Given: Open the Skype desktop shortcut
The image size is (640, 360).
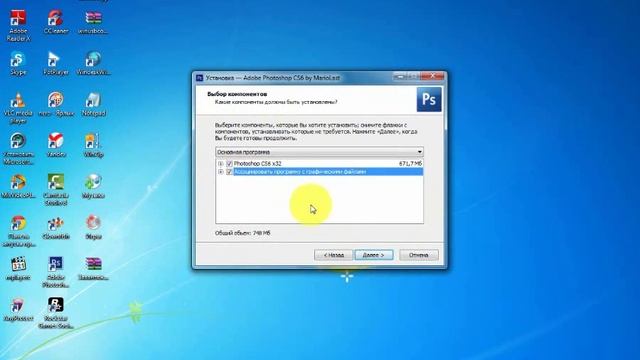Looking at the screenshot, I should pyautogui.click(x=18, y=63).
